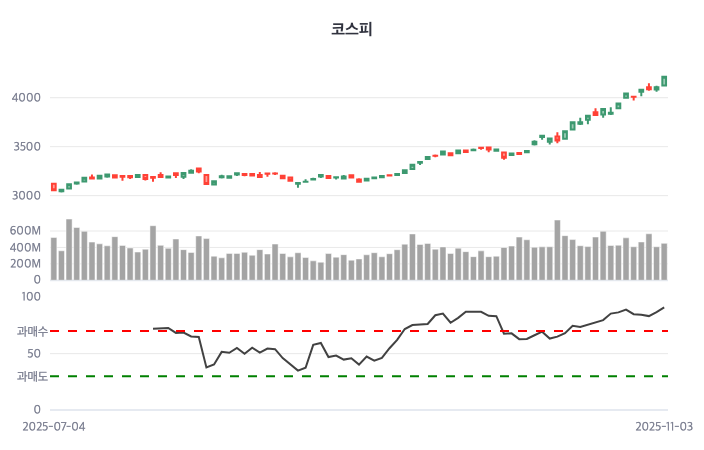Click the start date 2025-07-04 label
Viewport: 704px width, 450px height.
tap(54, 426)
